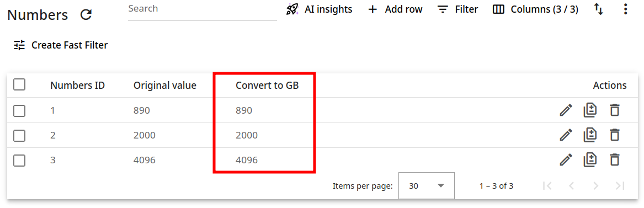Check the checkbox for row 3
The width and height of the screenshot is (644, 208).
pos(19,161)
